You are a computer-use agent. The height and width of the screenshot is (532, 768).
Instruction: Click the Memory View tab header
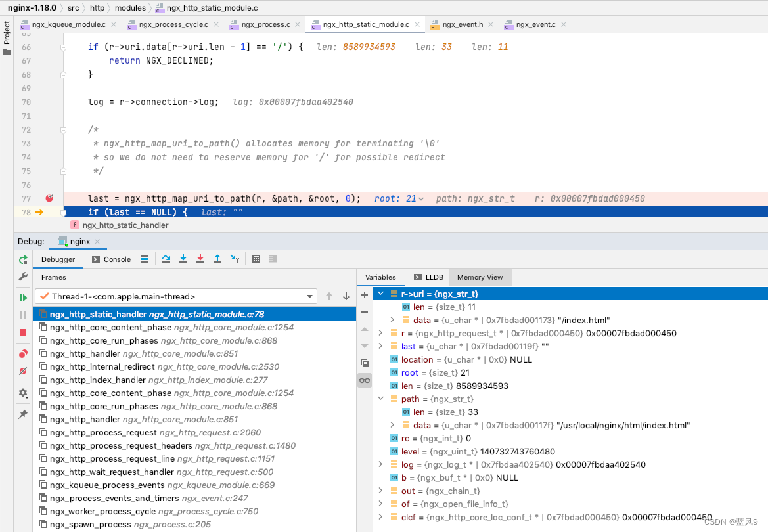click(480, 277)
